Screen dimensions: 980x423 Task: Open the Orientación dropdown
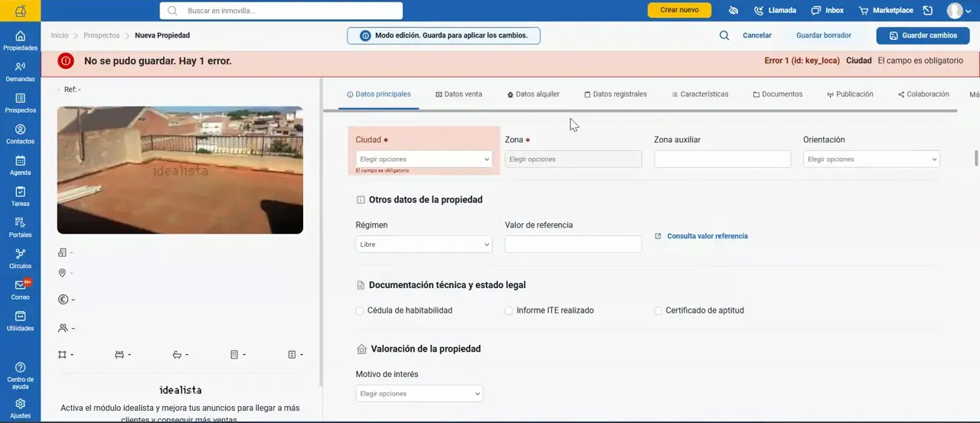[871, 159]
